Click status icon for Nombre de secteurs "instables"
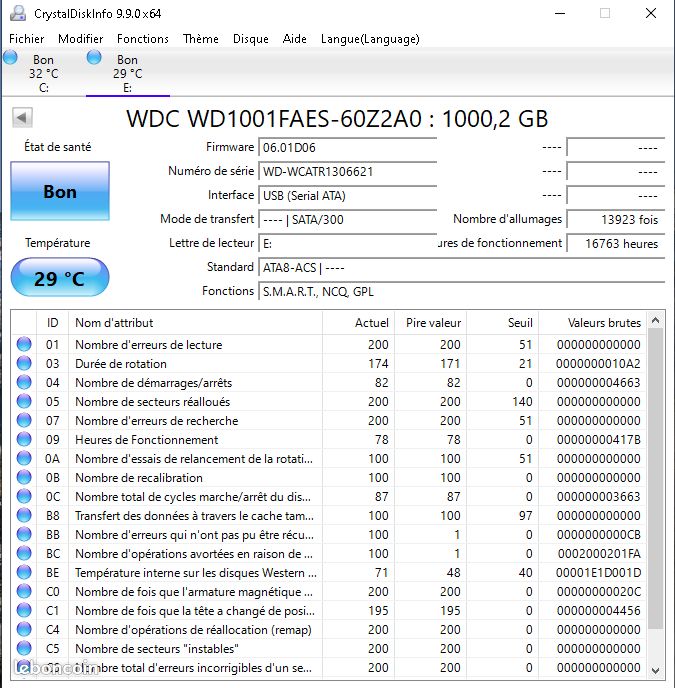 point(24,649)
